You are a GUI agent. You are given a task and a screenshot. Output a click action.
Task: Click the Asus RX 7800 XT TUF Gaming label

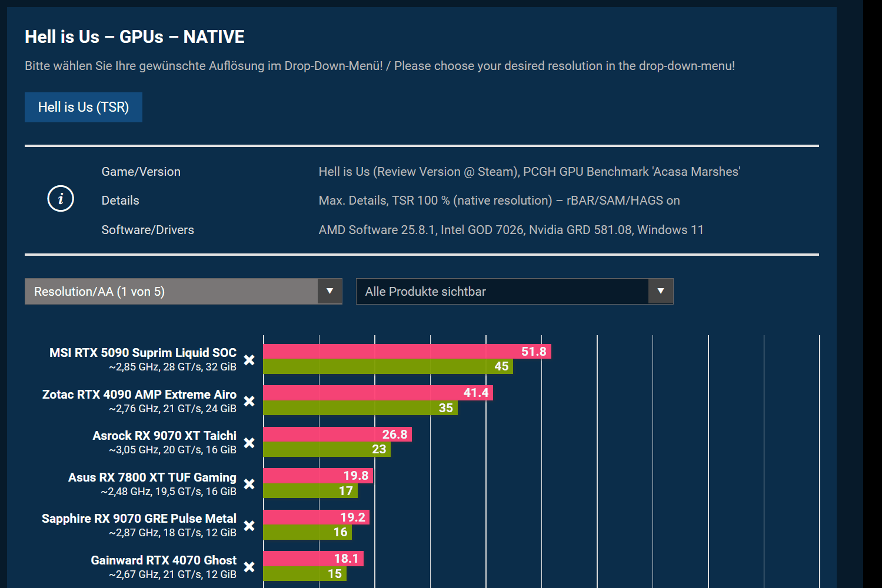152,477
